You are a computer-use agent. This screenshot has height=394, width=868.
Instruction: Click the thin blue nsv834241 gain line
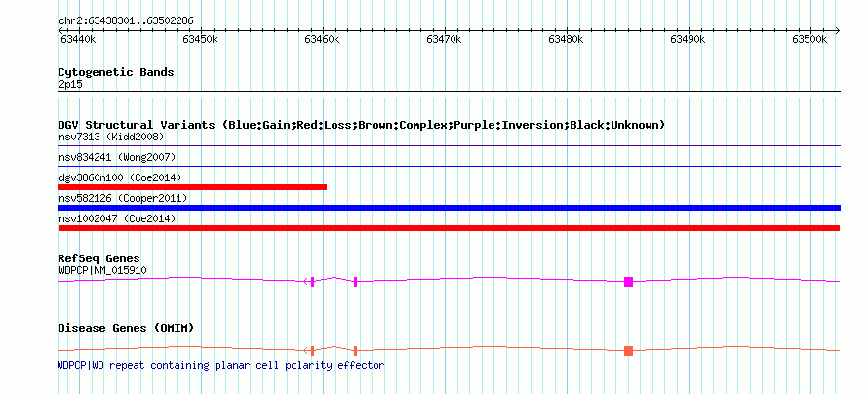click(x=449, y=167)
